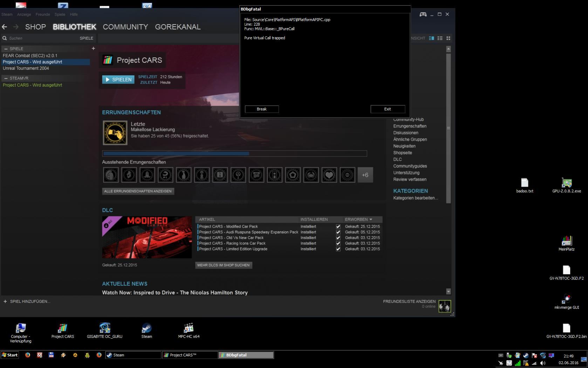
Task: Open the volume speaker tray icon
Action: (543, 363)
